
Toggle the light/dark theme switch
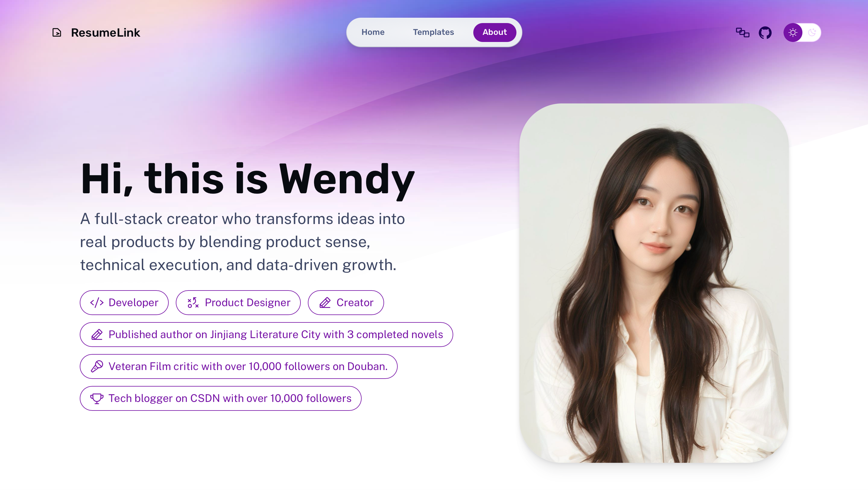pyautogui.click(x=802, y=32)
